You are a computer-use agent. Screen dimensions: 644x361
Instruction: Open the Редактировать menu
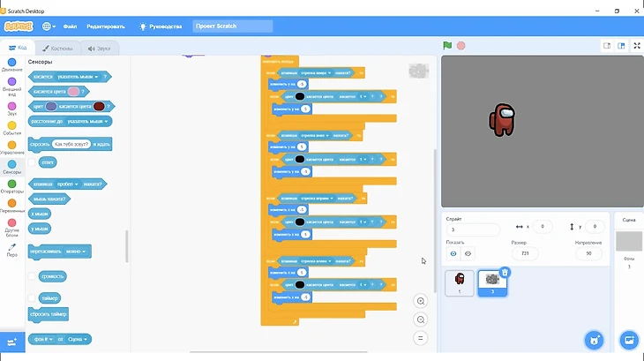[x=106, y=26]
